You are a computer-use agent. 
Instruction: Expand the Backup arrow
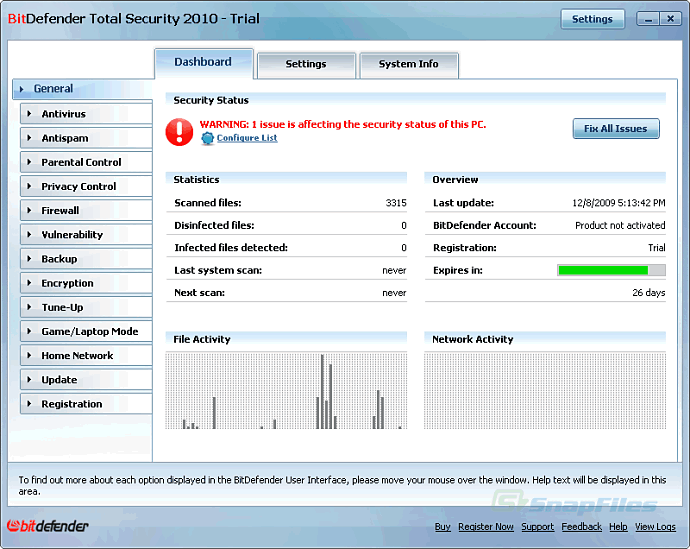[29, 259]
